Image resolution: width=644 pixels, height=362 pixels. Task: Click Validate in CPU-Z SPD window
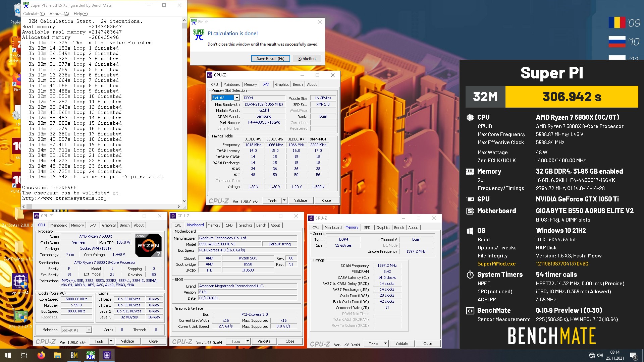[x=301, y=200]
